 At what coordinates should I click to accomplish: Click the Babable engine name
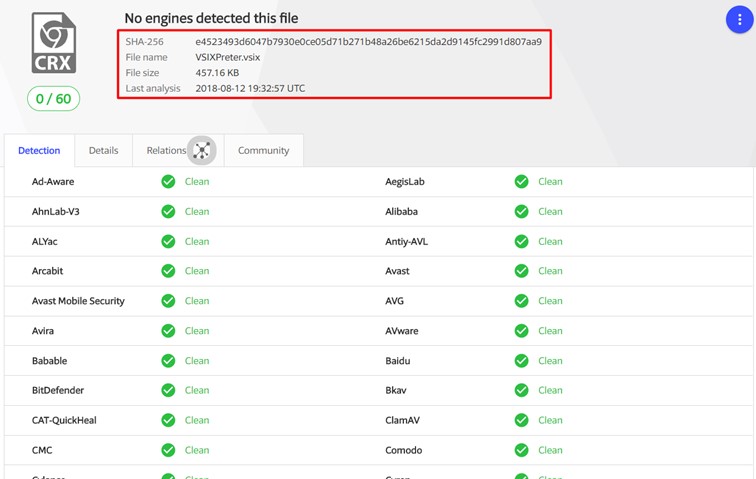pyautogui.click(x=49, y=361)
